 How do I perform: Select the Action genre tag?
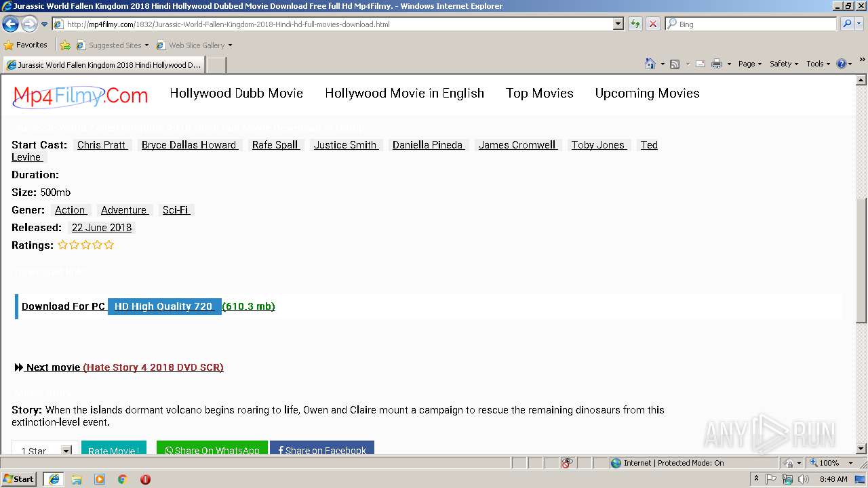71,210
